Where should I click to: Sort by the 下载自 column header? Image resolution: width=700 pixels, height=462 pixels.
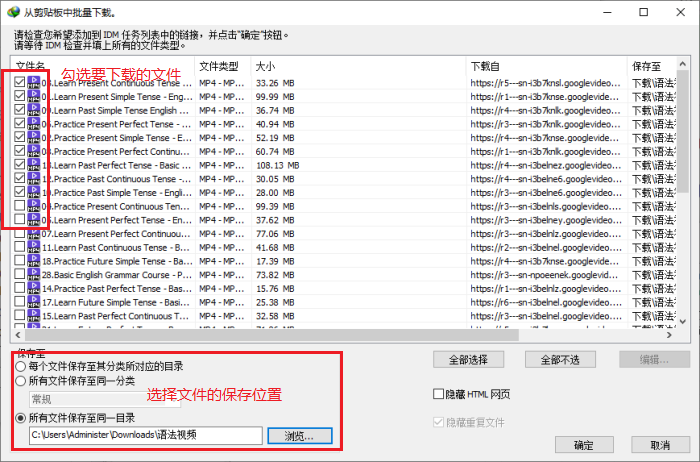point(546,67)
